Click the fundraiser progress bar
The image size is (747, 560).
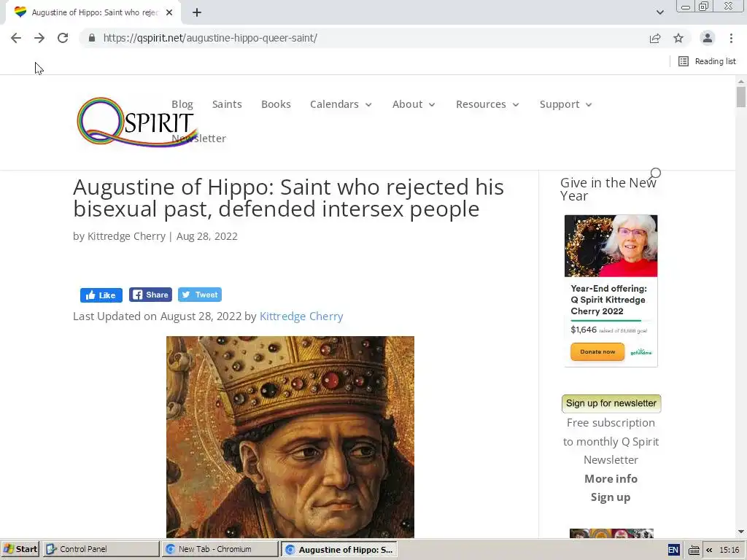[611, 321]
